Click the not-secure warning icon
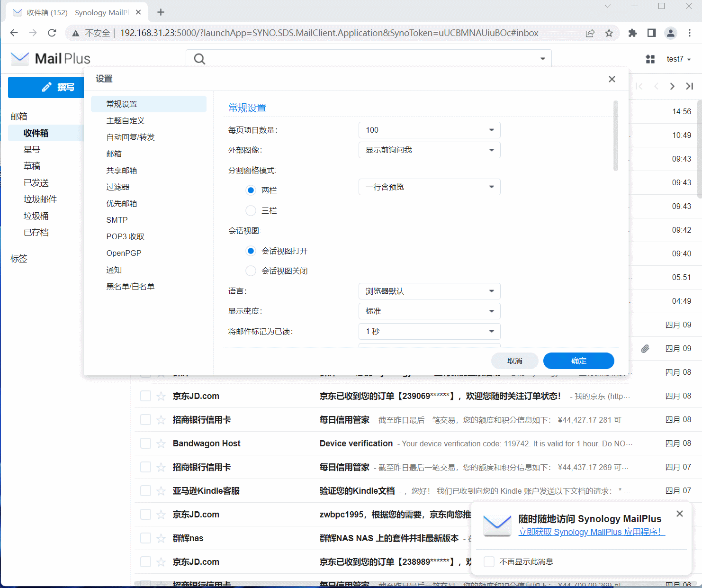The width and height of the screenshot is (702, 588). [x=75, y=33]
